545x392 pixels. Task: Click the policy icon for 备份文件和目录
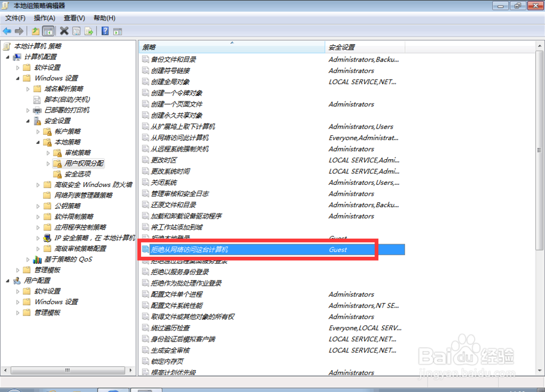[x=146, y=59]
